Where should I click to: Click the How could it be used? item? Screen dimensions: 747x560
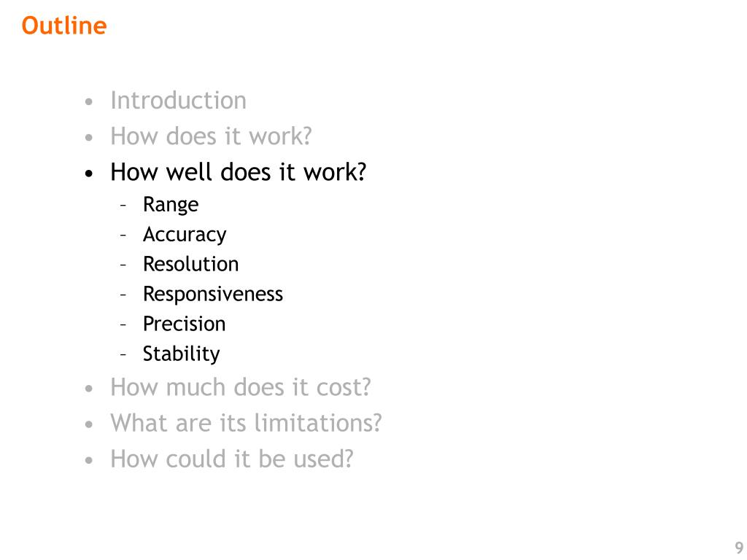pos(232,459)
